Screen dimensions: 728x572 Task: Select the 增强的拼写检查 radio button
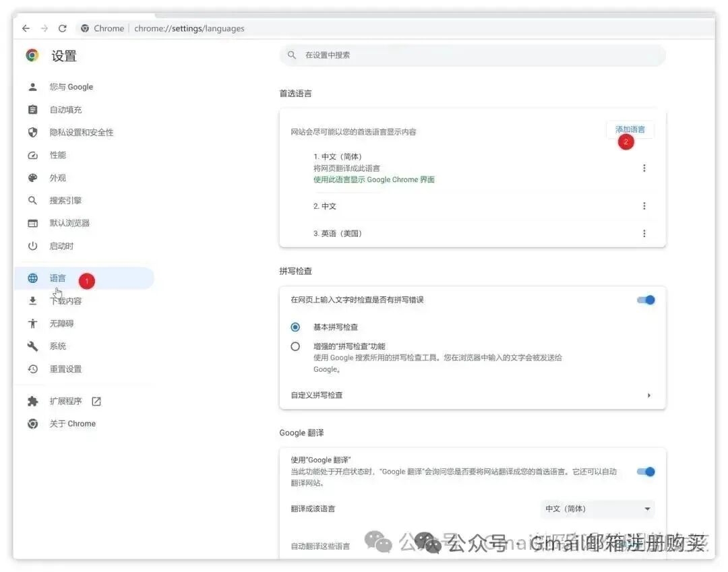tap(295, 346)
